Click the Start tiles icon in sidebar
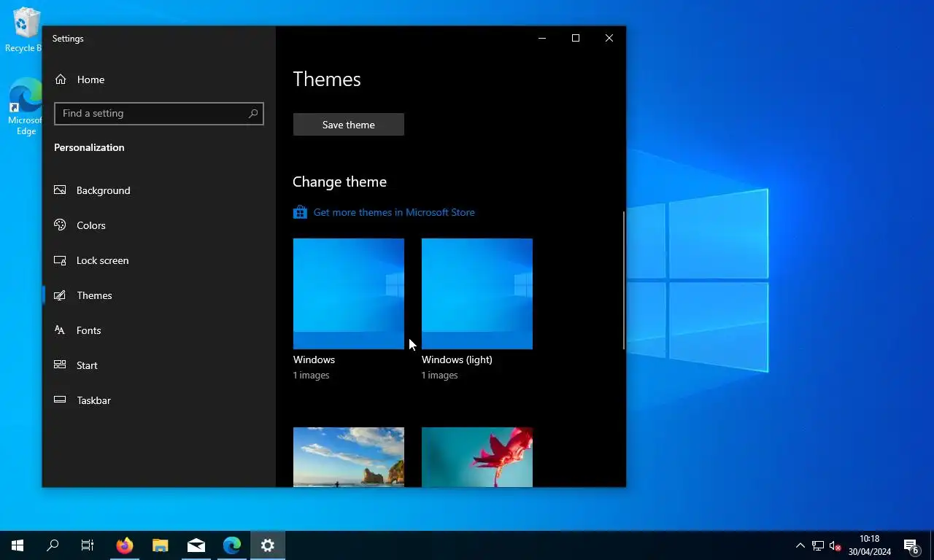 pyautogui.click(x=60, y=365)
